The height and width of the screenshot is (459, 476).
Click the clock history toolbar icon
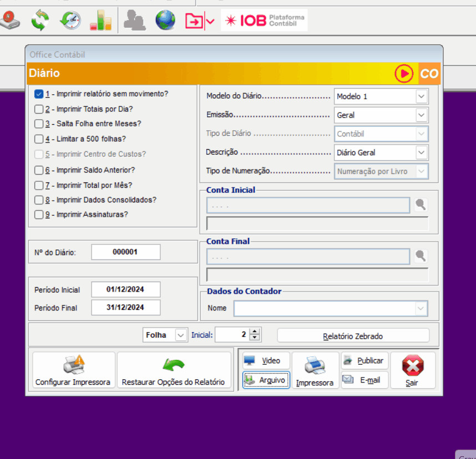pos(70,21)
